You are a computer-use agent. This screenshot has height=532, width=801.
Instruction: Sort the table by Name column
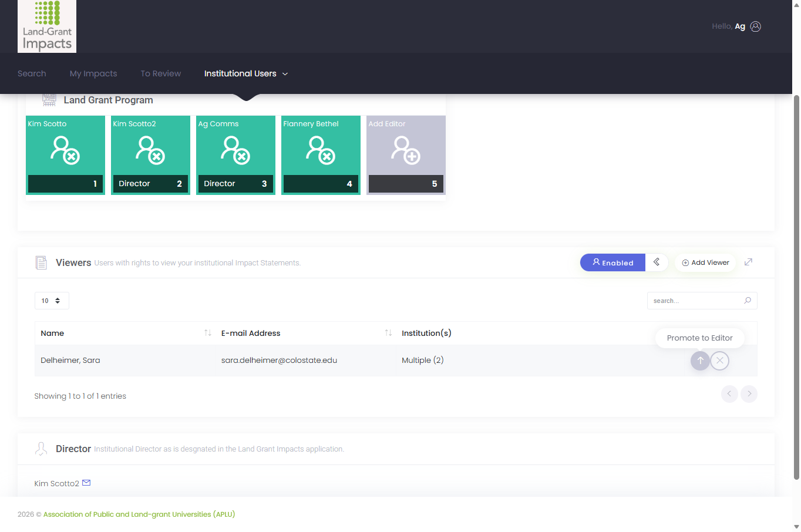coord(126,333)
